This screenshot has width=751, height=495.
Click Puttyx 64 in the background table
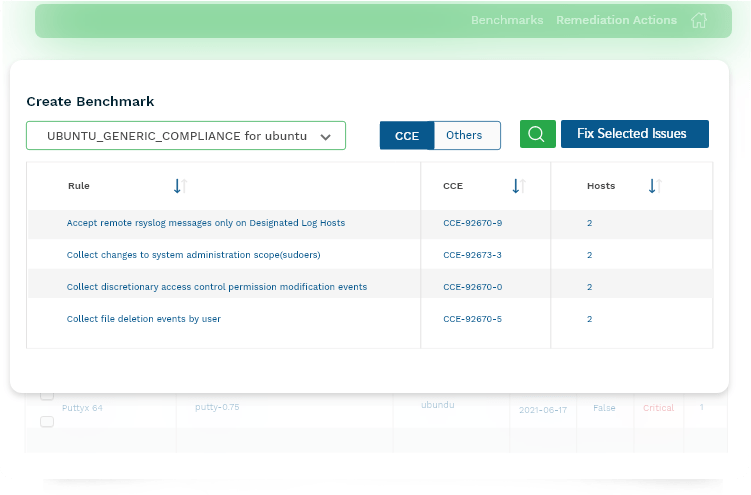pyautogui.click(x=82, y=408)
